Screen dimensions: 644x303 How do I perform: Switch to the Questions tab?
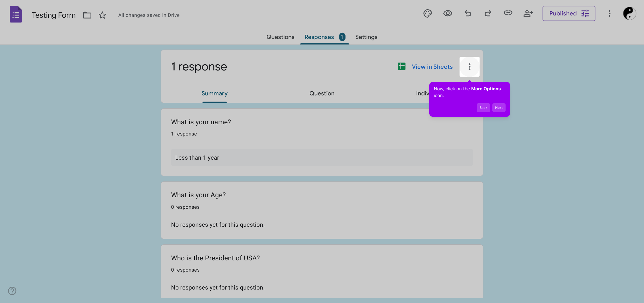(x=280, y=37)
